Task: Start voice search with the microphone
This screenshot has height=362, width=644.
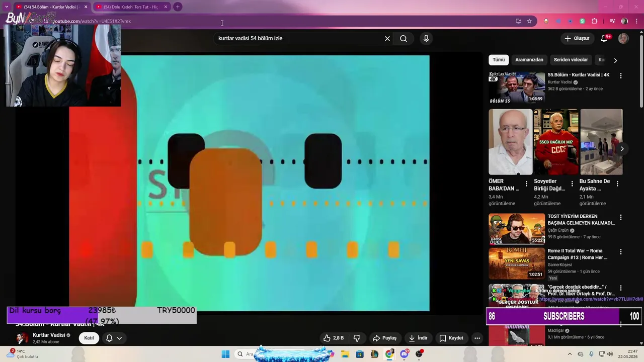Action: click(426, 38)
